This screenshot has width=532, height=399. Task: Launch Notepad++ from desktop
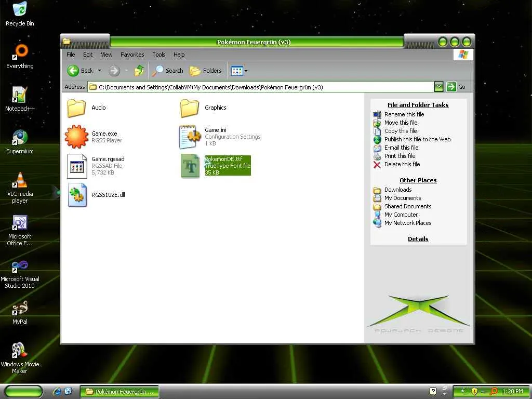[20, 99]
